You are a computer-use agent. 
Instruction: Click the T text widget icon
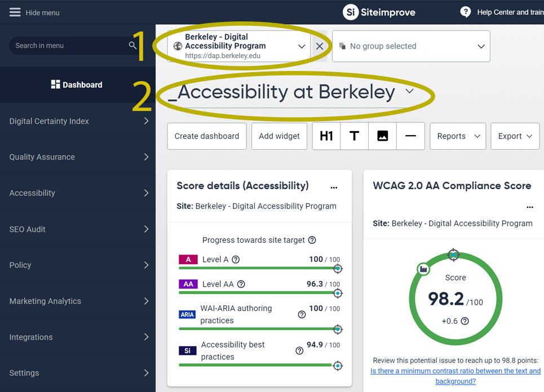(354, 136)
